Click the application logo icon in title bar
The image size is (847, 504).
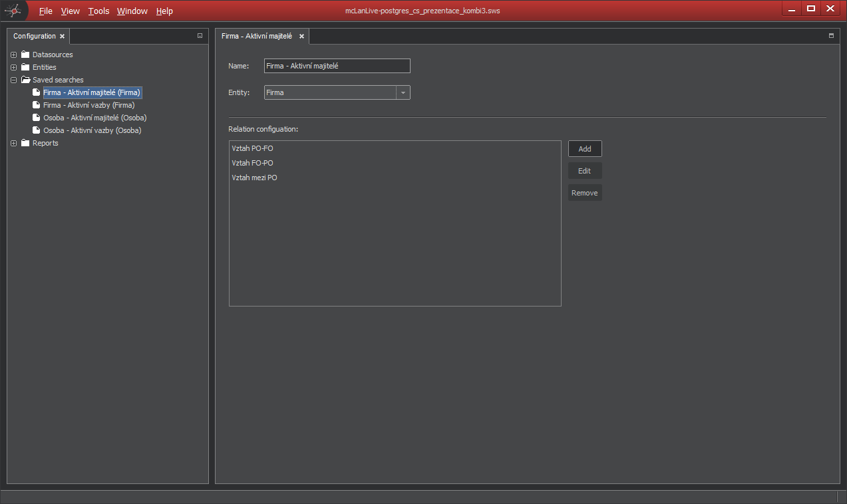(x=13, y=10)
